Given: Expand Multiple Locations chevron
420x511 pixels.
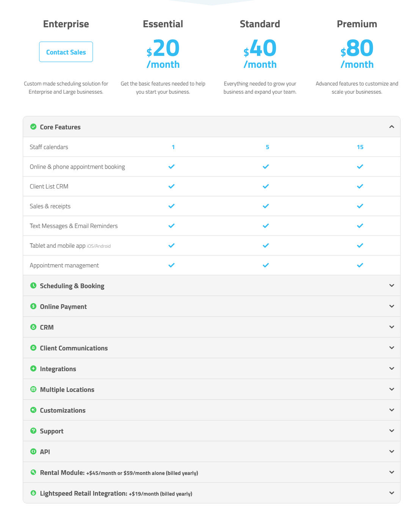Looking at the screenshot, I should click(392, 389).
